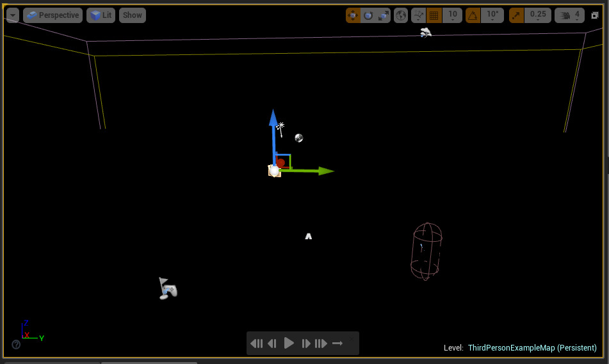This screenshot has width=609, height=364.
Task: Toggle grid snapping on or off
Action: [x=434, y=15]
